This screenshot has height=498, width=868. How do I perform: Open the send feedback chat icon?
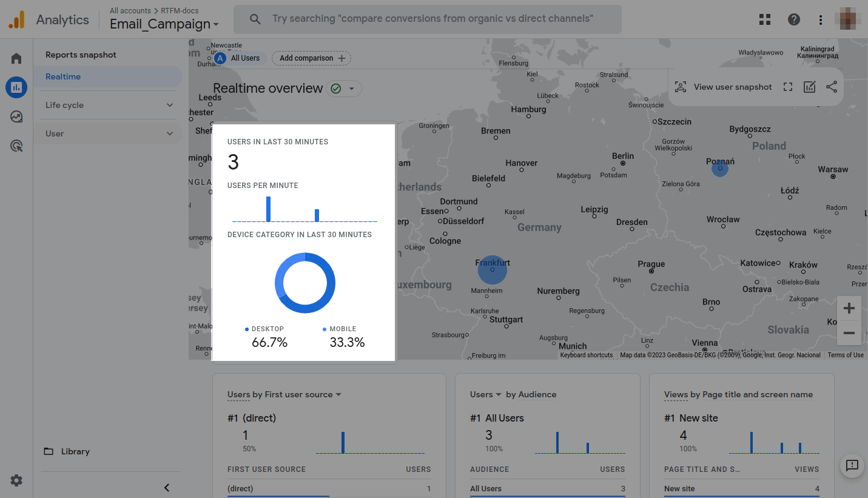(x=852, y=465)
